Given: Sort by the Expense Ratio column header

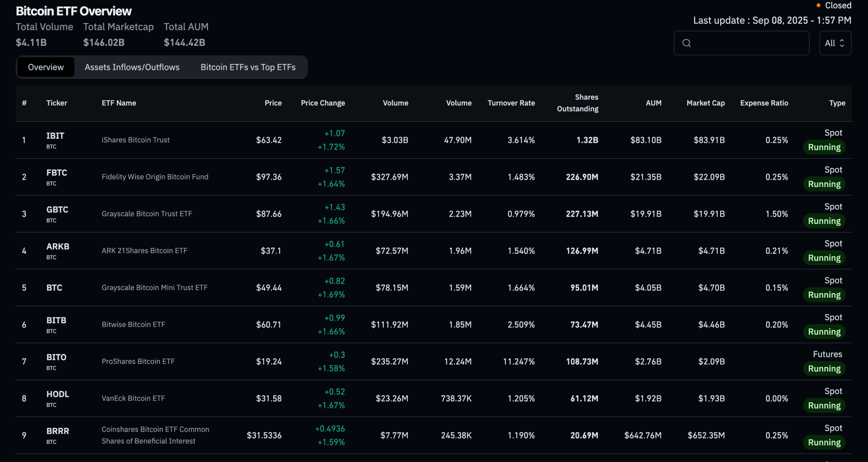Looking at the screenshot, I should point(764,103).
